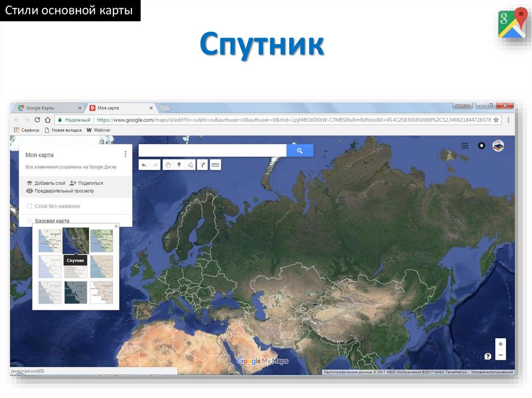Click the blue search magnifier button

[x=300, y=151]
